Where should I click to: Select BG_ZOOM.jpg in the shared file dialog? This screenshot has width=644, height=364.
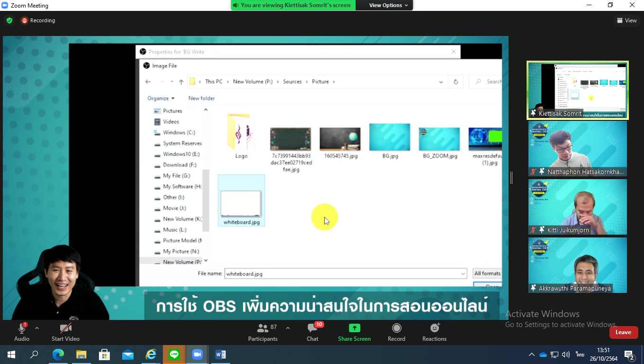tap(439, 143)
